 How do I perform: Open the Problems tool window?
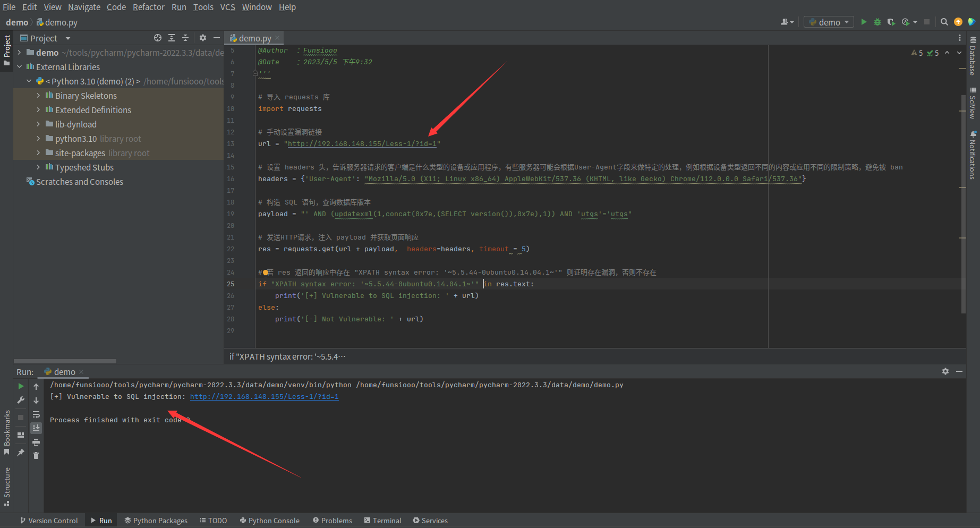(333, 521)
